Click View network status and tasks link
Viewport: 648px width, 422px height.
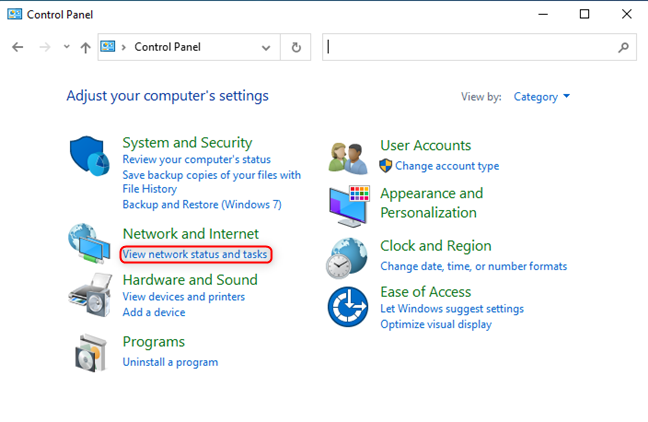(x=195, y=255)
